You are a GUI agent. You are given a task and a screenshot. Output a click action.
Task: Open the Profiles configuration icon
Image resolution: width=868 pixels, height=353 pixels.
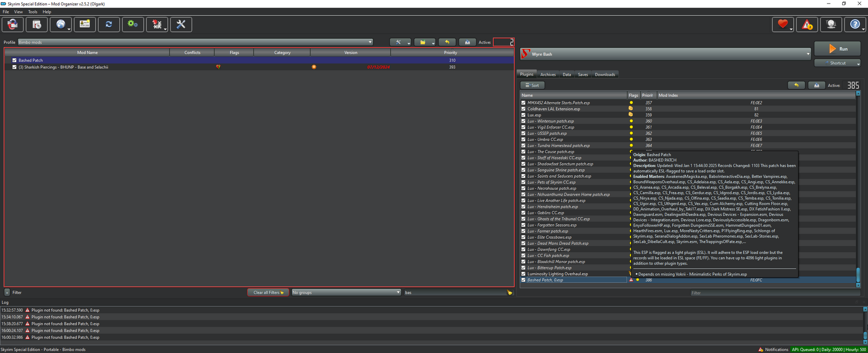[x=85, y=24]
